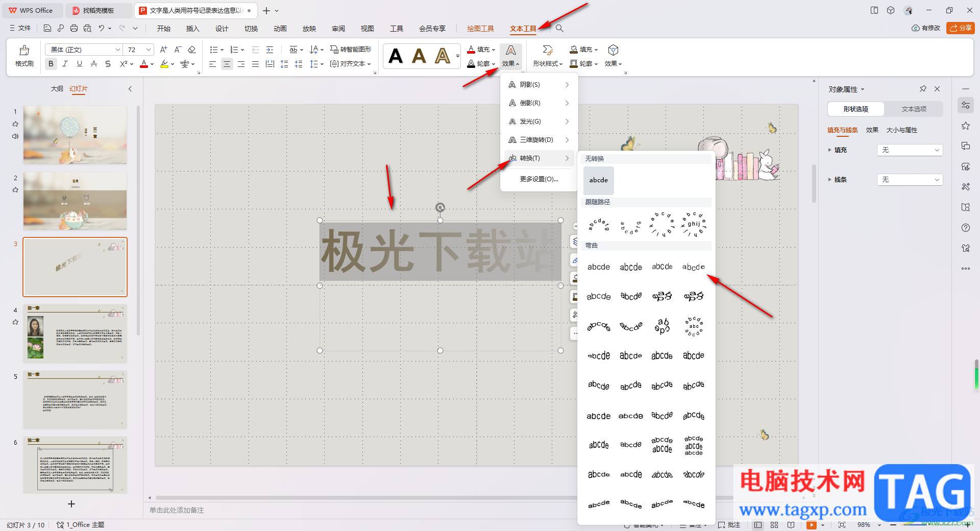This screenshot has height=531, width=980.
Task: Toggle center alignment
Action: [x=227, y=64]
